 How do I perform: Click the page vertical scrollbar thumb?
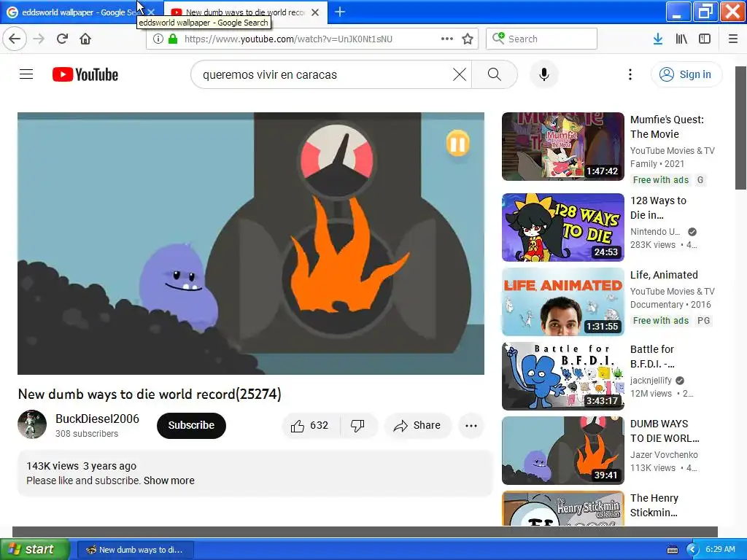(741, 128)
